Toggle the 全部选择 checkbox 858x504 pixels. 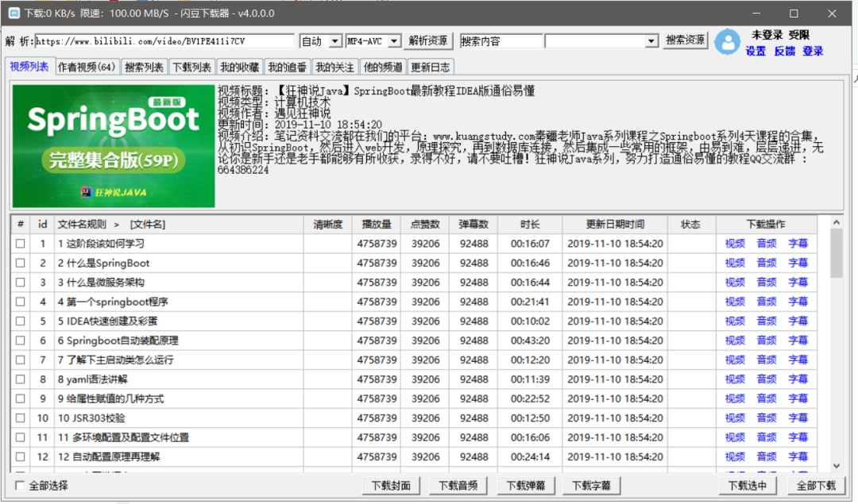point(20,486)
